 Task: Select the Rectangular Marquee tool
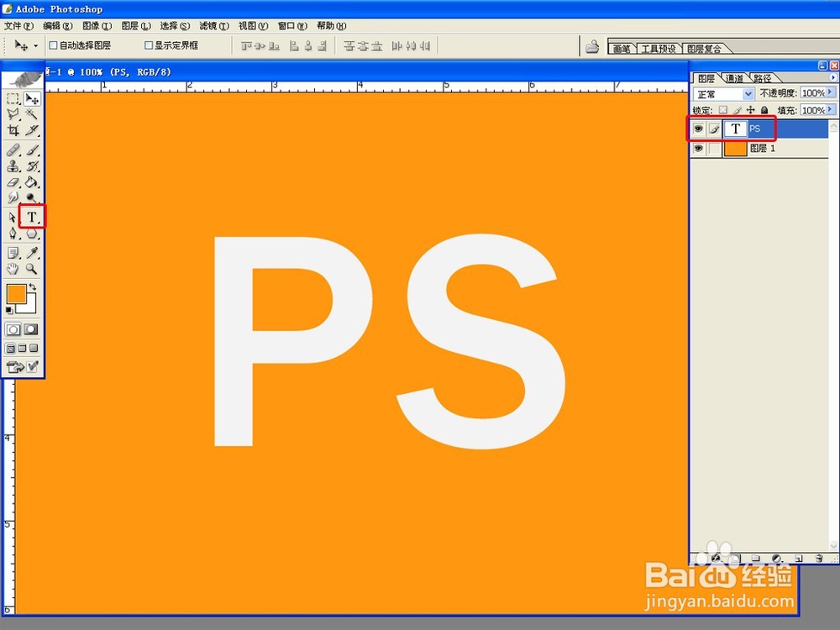pos(13,98)
